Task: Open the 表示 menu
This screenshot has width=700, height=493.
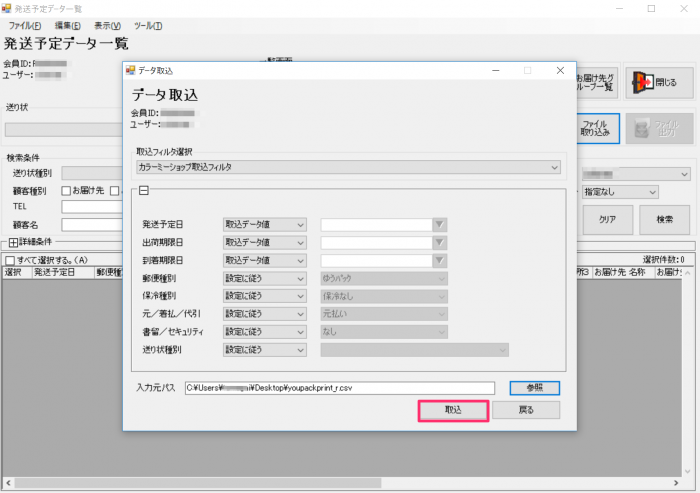Action: (107, 25)
